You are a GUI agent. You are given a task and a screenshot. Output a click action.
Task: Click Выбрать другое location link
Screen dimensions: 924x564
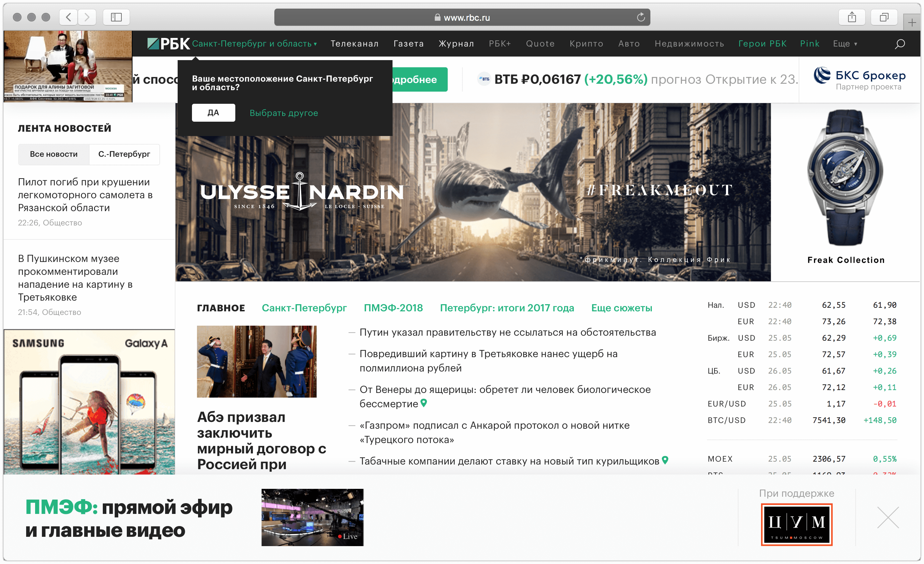point(284,113)
